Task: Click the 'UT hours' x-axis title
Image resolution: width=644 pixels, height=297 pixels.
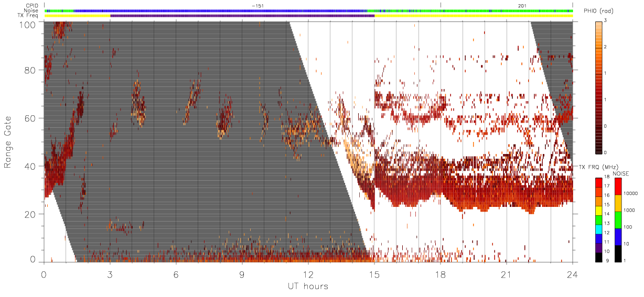Action: (x=308, y=286)
